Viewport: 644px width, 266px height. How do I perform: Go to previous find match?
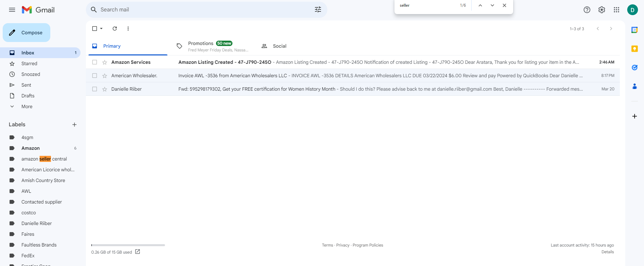click(480, 5)
